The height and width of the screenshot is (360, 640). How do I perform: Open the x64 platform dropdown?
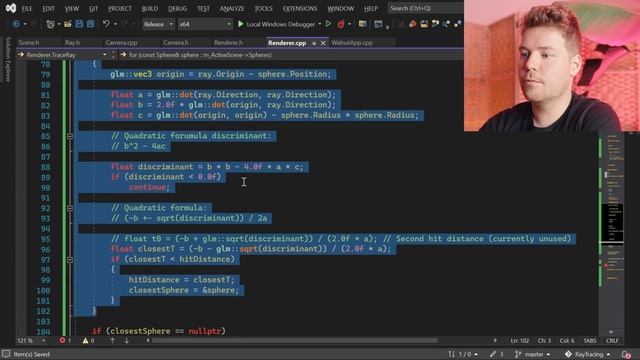click(x=205, y=24)
